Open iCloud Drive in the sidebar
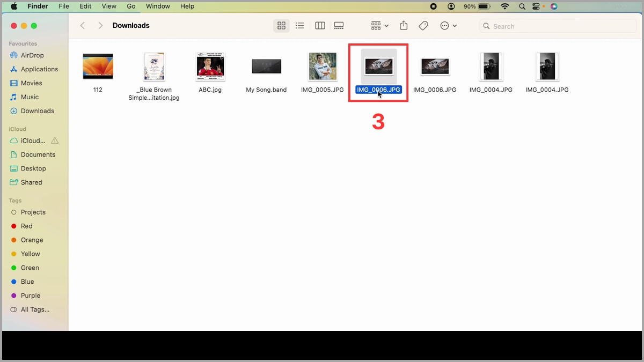The image size is (644, 362). [33, 141]
